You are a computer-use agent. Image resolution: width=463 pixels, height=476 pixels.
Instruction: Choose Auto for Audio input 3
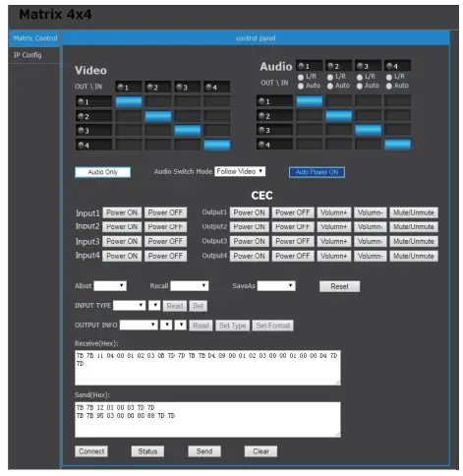360,87
